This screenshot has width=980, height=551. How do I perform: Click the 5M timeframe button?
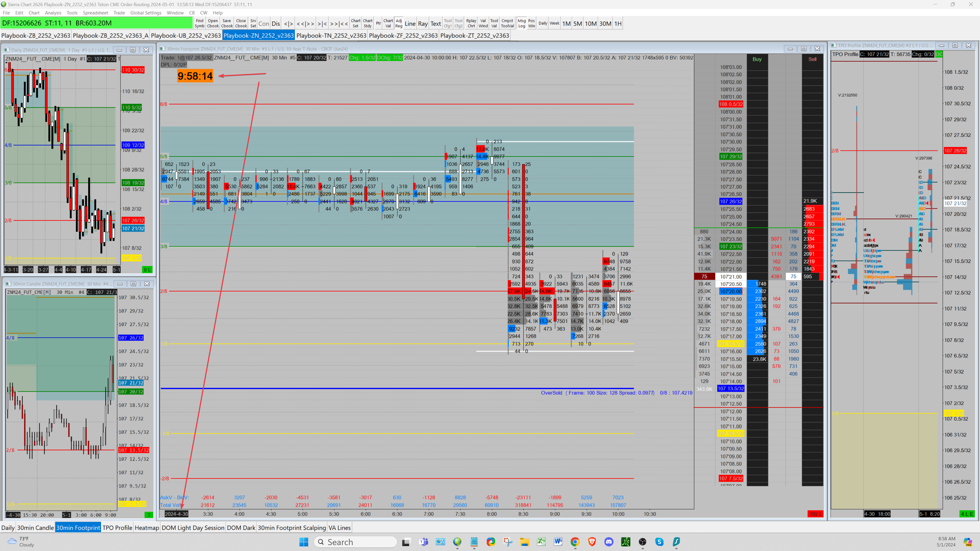pos(577,23)
